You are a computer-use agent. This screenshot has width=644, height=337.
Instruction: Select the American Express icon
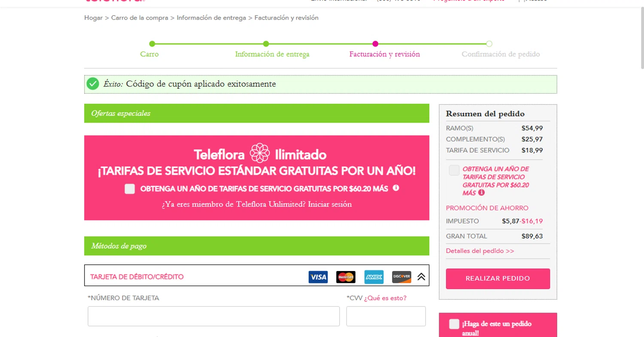coord(374,277)
